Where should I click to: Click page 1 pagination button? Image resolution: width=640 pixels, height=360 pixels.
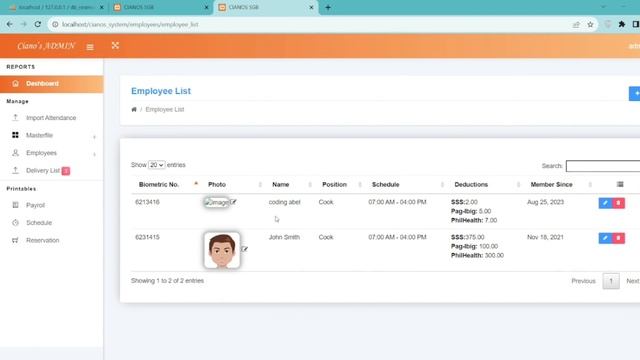611,281
